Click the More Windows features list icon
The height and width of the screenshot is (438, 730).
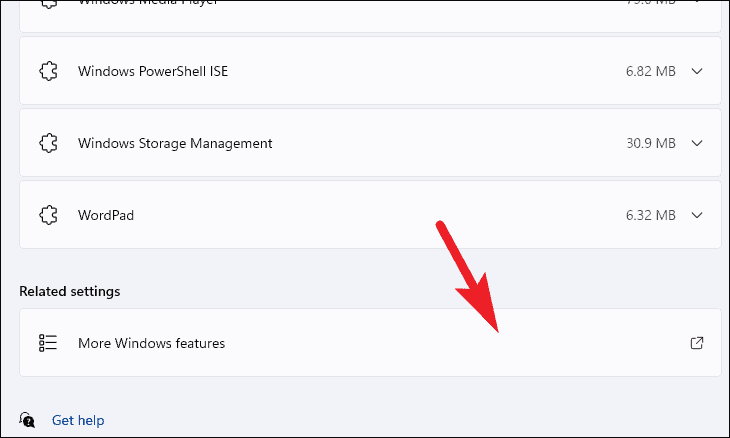click(48, 343)
